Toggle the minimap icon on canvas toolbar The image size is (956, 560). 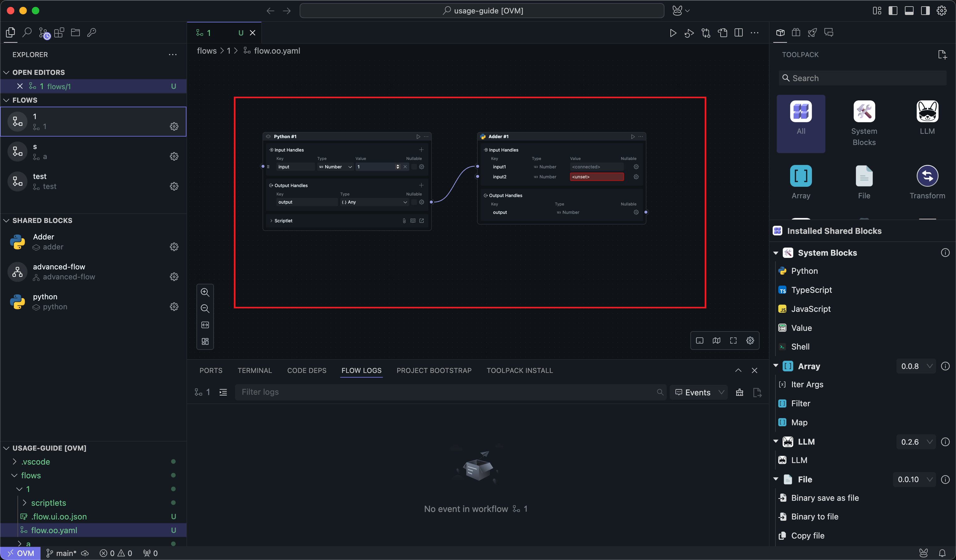(x=716, y=340)
